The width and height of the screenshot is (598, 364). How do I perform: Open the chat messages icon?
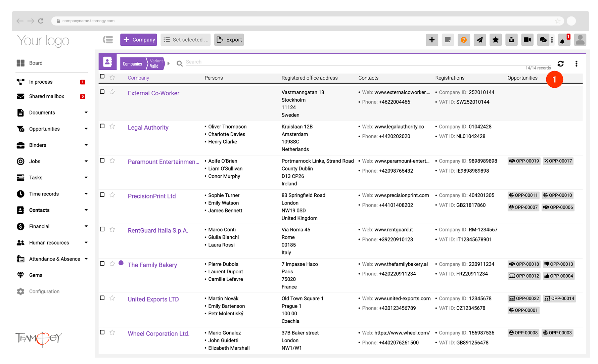(x=543, y=40)
